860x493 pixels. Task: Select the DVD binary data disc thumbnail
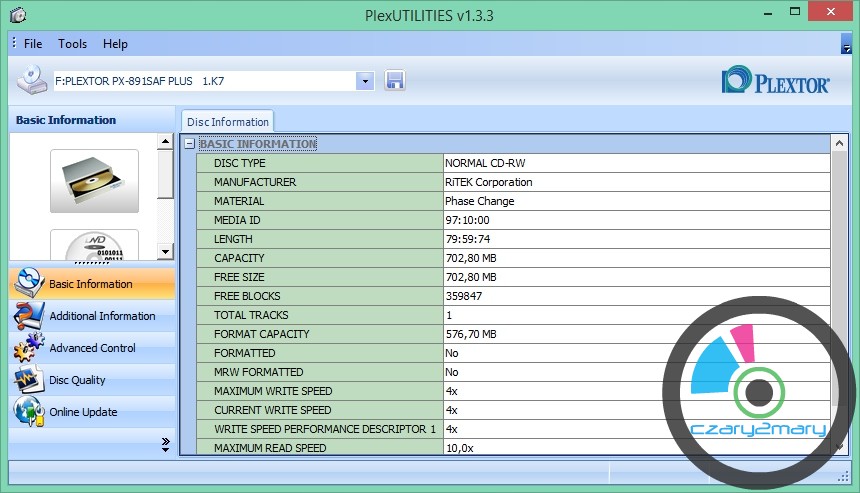(94, 245)
